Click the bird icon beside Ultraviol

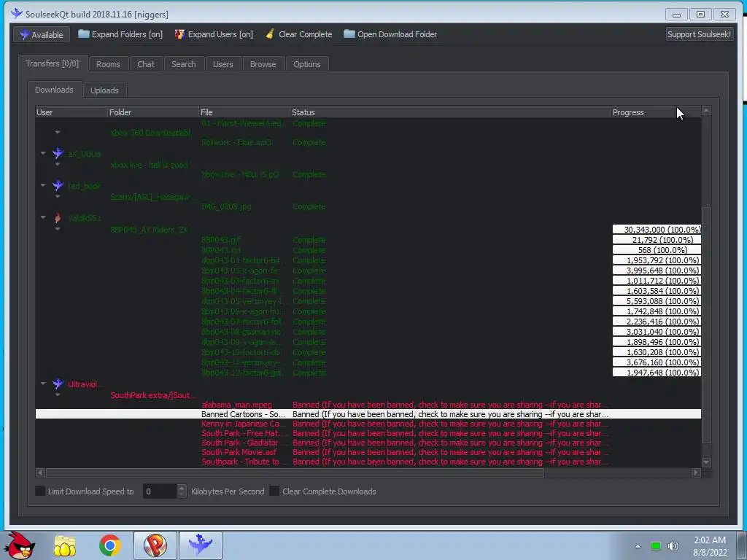click(x=58, y=384)
